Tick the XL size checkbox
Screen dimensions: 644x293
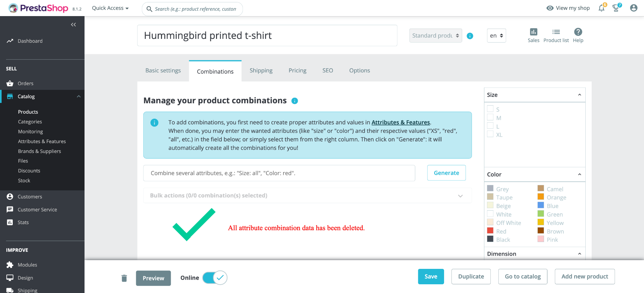490,134
